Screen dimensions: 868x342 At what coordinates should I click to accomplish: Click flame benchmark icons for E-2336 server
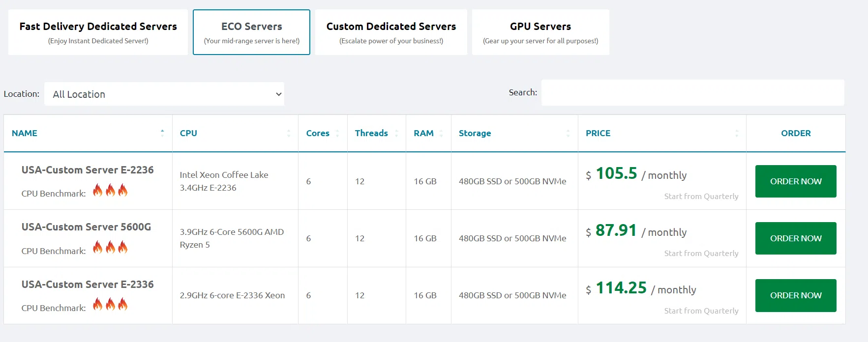[110, 305]
